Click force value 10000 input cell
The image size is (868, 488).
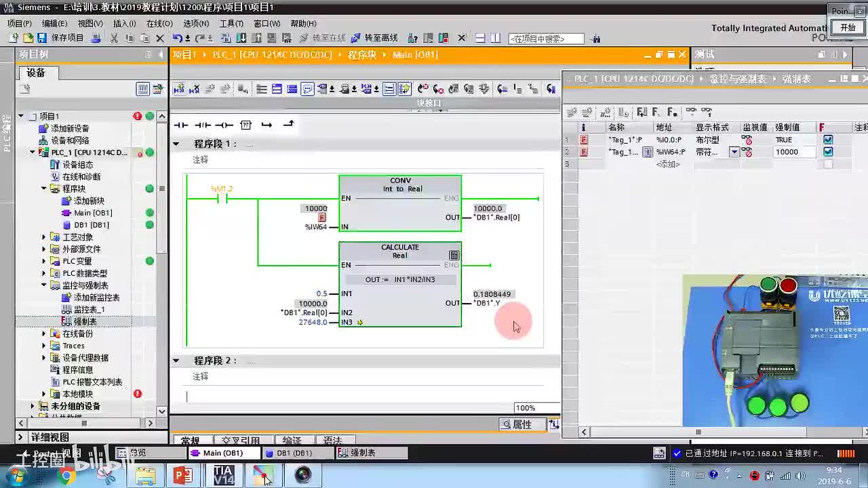(794, 152)
